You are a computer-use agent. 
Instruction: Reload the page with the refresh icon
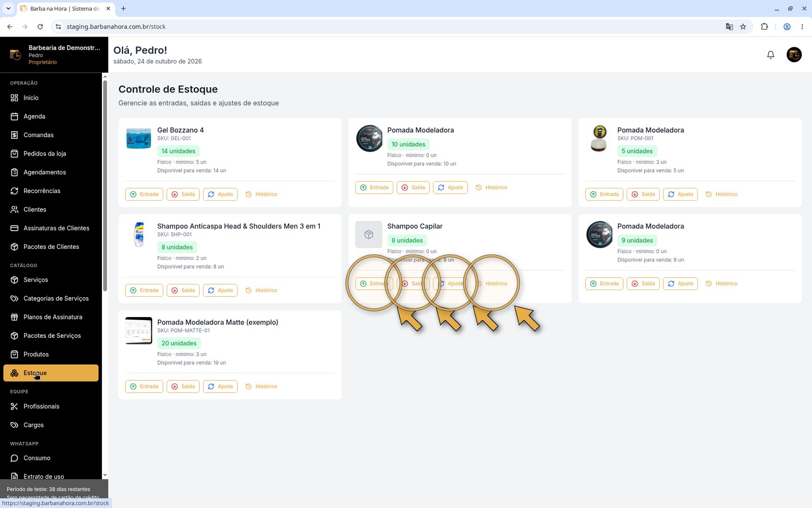point(40,26)
